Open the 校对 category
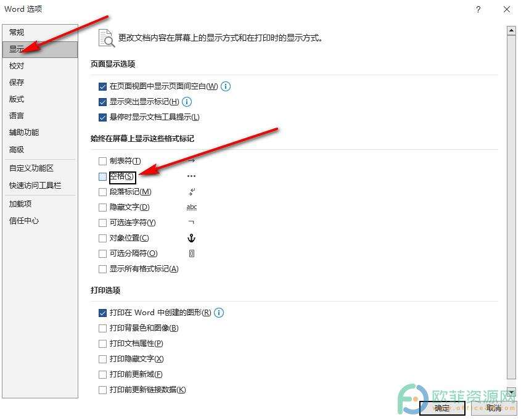 (40, 66)
